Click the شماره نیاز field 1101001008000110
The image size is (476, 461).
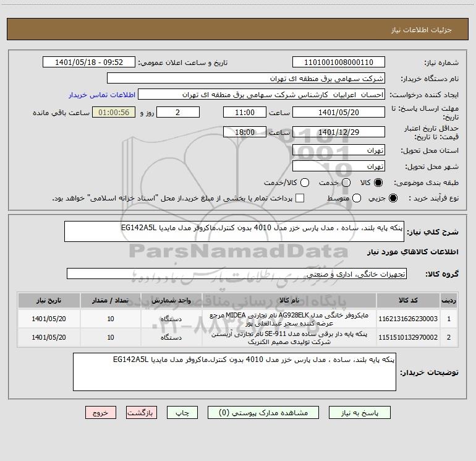click(x=339, y=62)
